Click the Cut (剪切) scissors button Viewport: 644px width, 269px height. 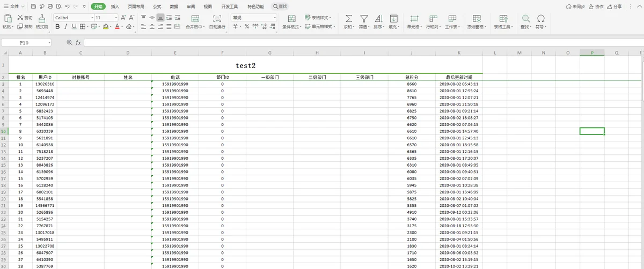coord(25,18)
